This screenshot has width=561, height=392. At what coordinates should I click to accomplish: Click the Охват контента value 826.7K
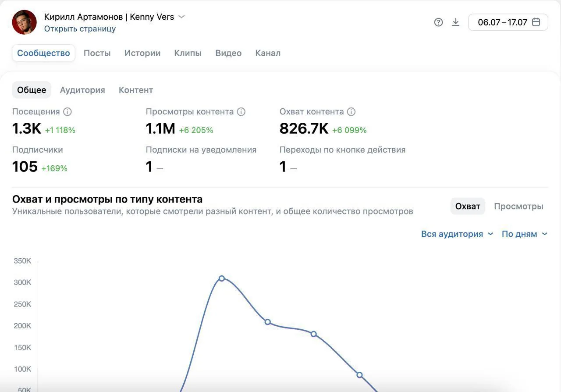point(304,129)
